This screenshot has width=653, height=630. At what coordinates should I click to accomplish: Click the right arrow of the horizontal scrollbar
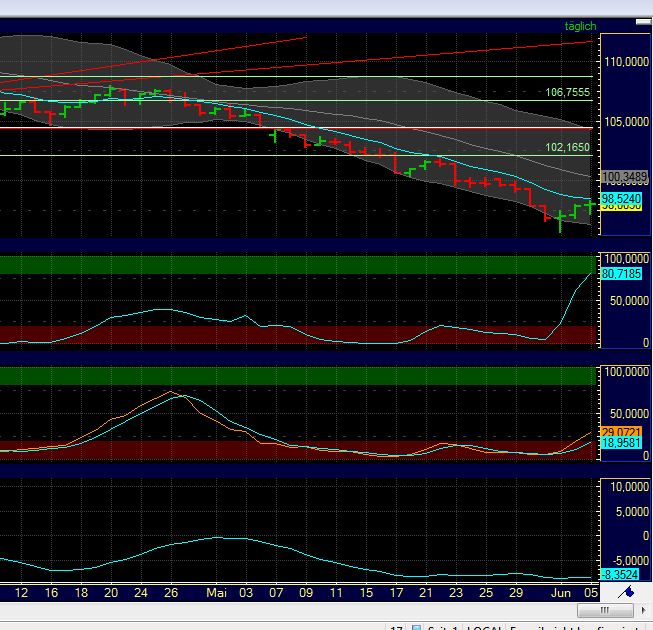643,610
